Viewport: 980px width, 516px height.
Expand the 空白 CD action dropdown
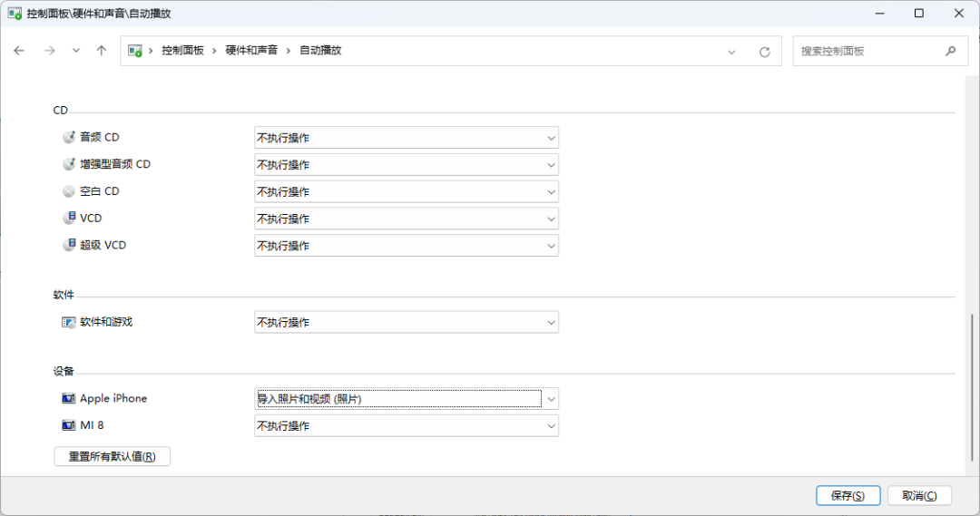[406, 191]
